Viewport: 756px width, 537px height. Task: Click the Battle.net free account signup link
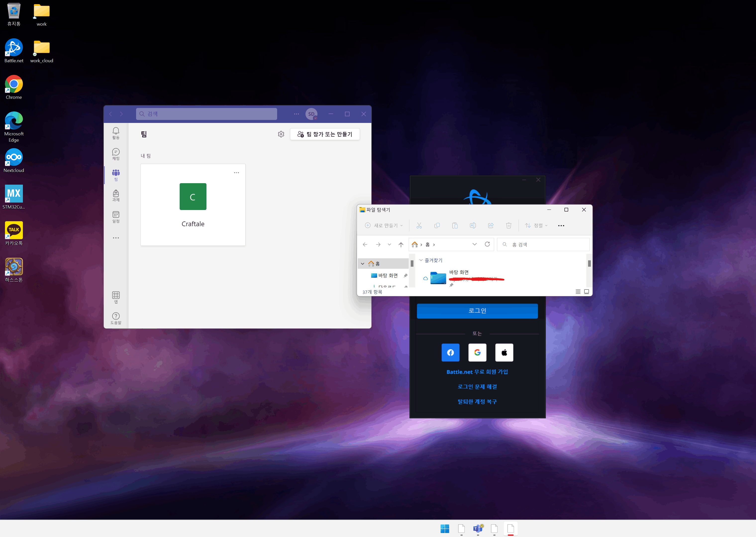(x=477, y=372)
